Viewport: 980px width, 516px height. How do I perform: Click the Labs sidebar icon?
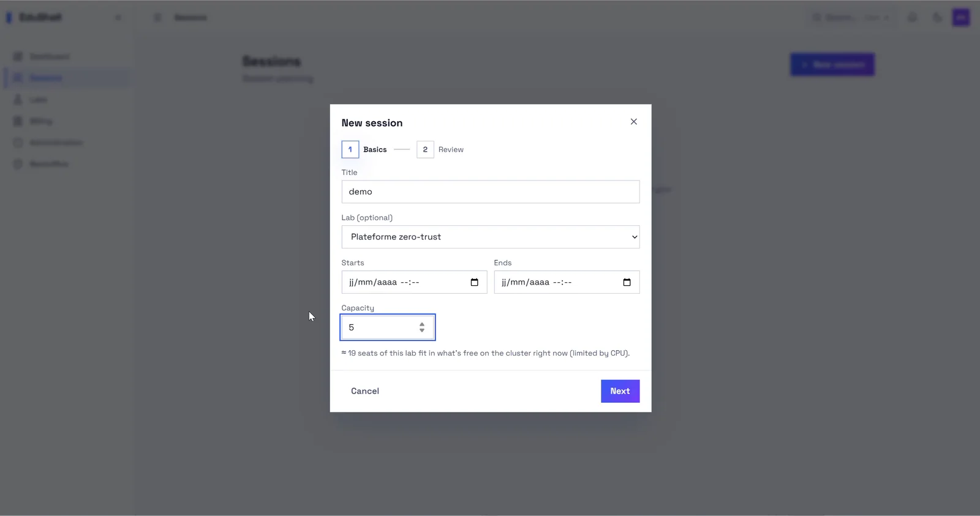pos(18,99)
